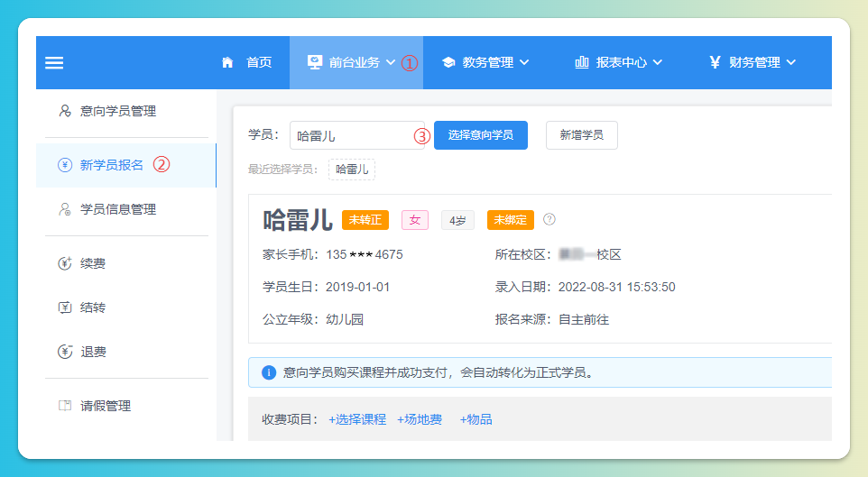This screenshot has width=868, height=477.
Task: Click the 选择意向学员 button
Action: (481, 135)
